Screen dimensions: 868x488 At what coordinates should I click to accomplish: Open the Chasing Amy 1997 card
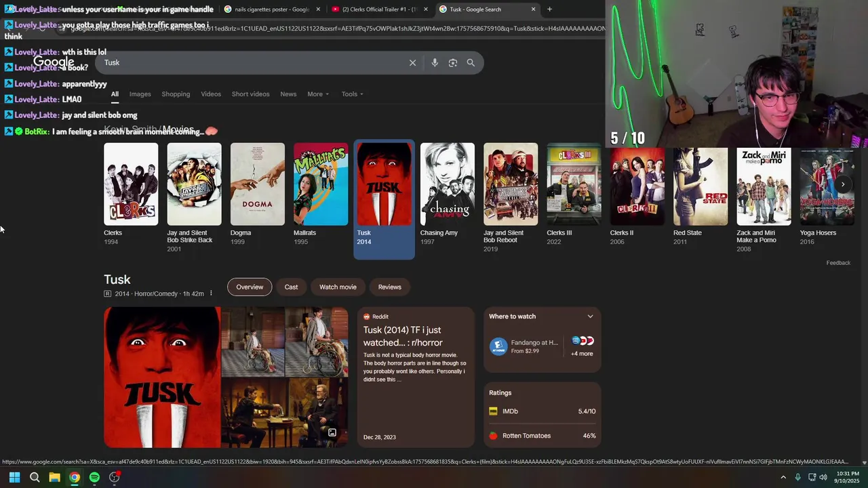[x=448, y=194]
